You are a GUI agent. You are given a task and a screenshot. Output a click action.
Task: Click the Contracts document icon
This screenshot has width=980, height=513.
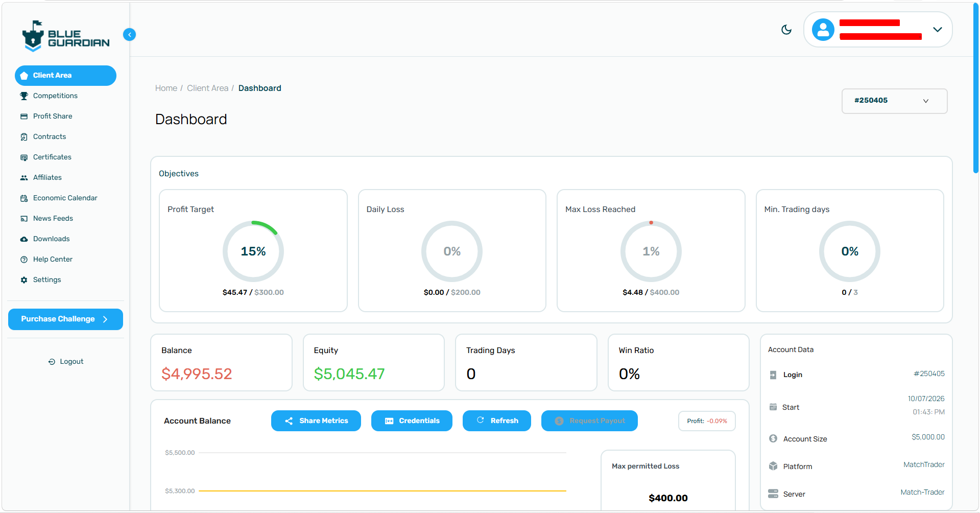click(24, 137)
